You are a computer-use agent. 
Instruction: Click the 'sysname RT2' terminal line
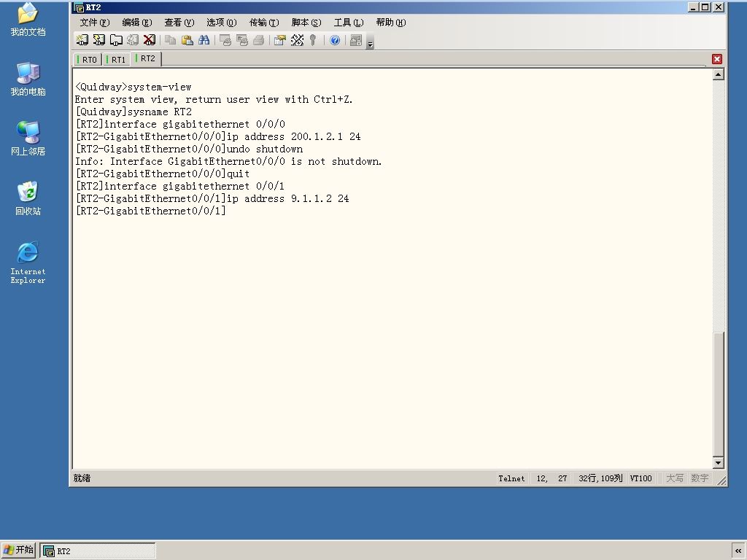coord(133,112)
